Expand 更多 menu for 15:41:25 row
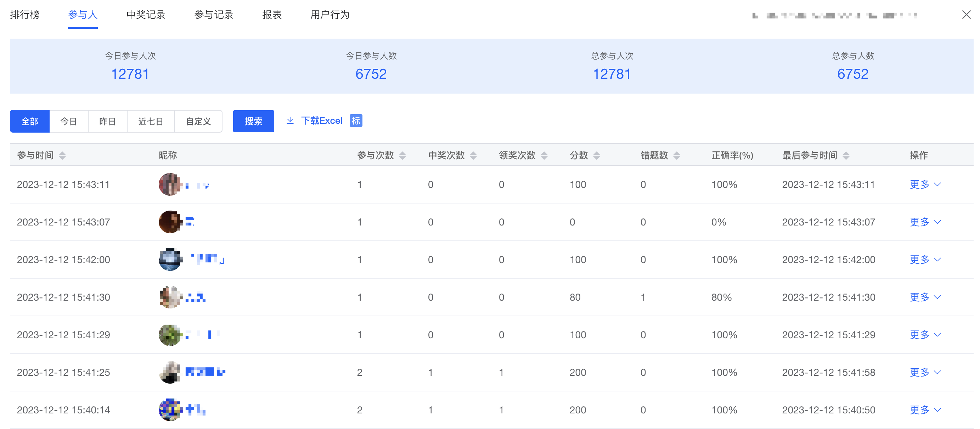 click(925, 372)
